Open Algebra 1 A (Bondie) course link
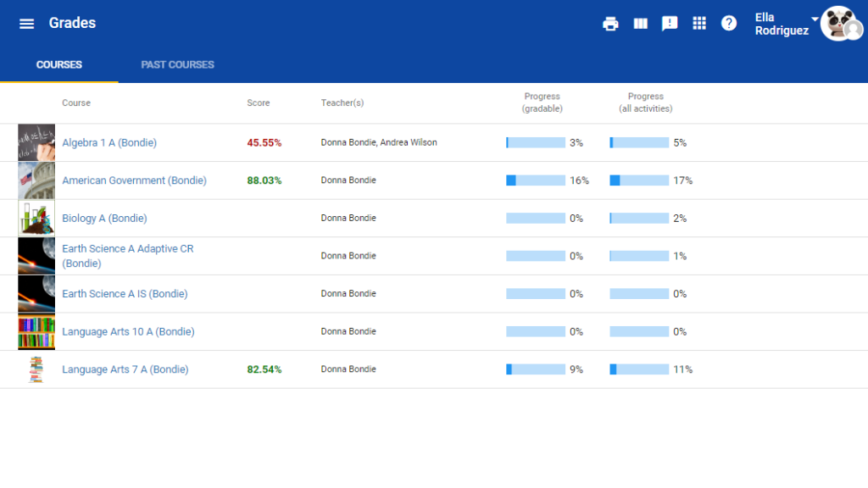The height and width of the screenshot is (488, 868). (109, 143)
